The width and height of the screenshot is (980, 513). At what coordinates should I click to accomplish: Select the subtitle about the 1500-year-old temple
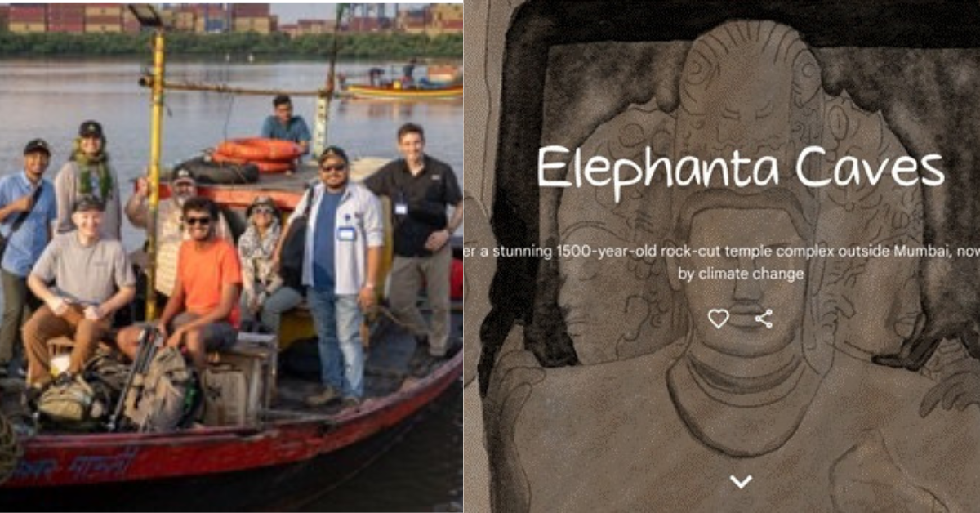tap(722, 250)
